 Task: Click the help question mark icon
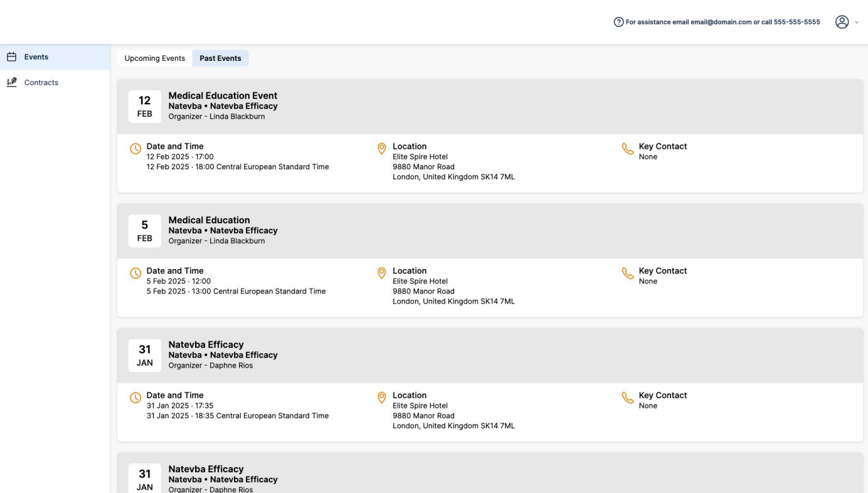pos(618,22)
